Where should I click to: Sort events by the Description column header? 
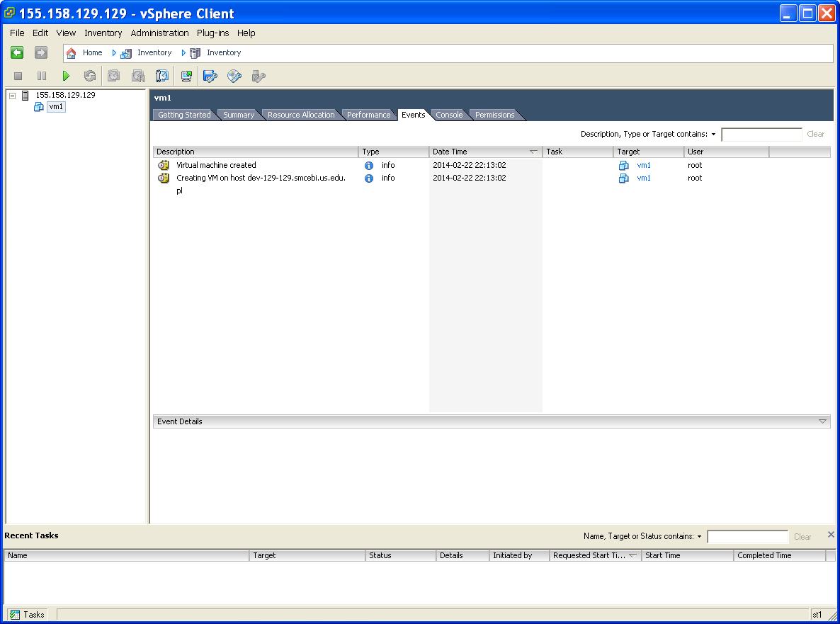click(256, 152)
